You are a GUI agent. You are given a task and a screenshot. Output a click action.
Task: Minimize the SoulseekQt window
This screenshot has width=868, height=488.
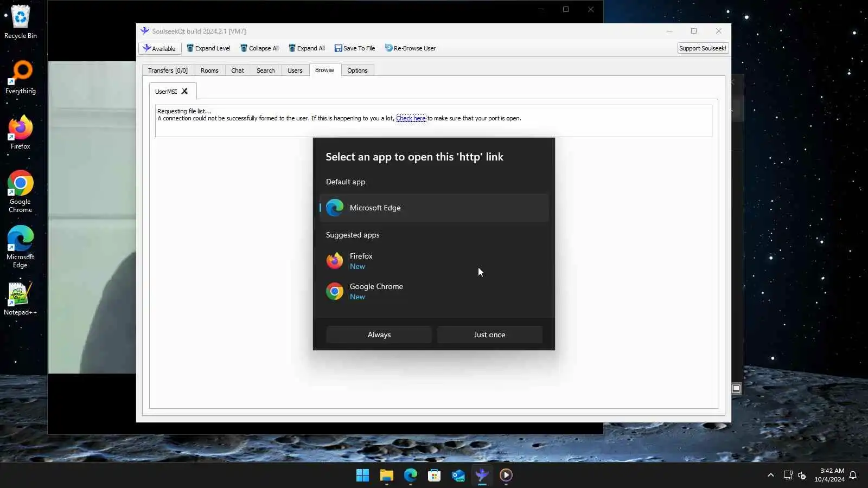pyautogui.click(x=669, y=31)
